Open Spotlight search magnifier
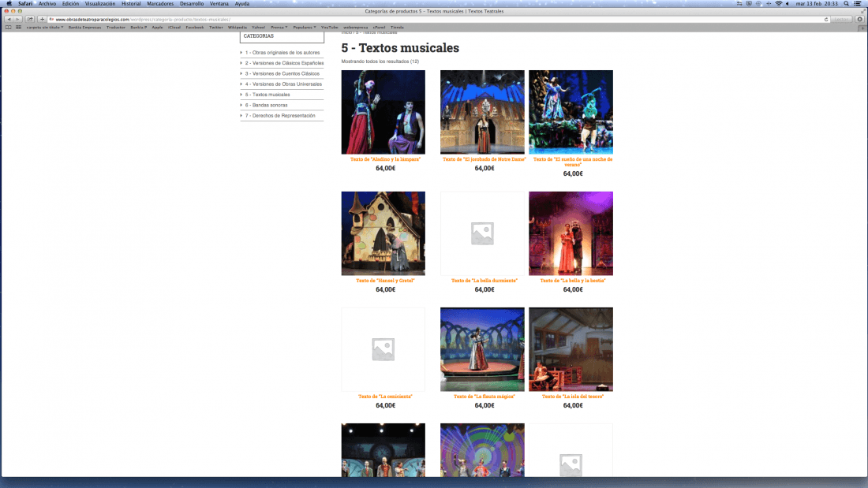The image size is (868, 488). pos(847,3)
